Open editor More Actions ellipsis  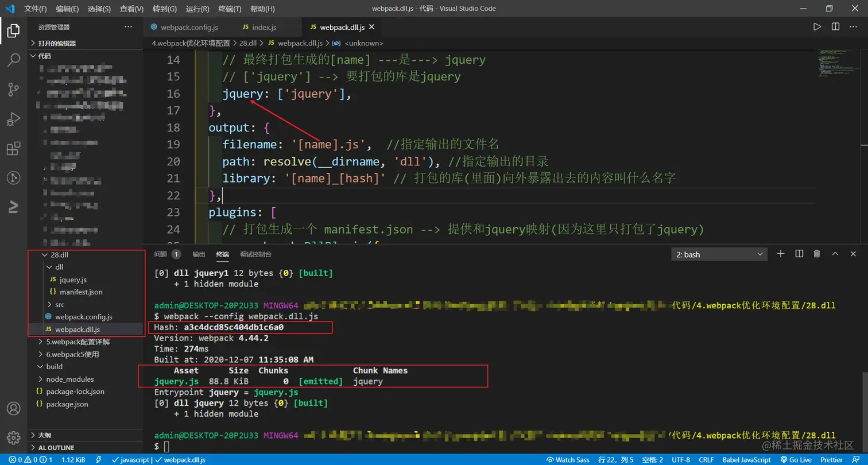[x=854, y=27]
